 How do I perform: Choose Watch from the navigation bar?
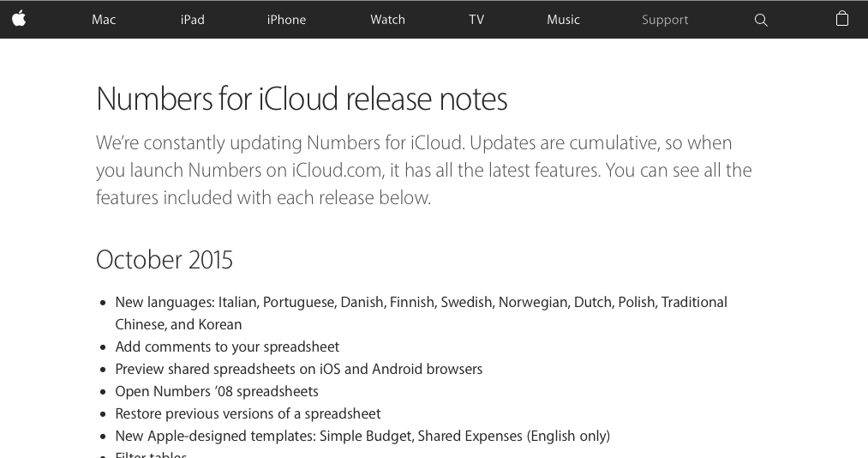387,20
